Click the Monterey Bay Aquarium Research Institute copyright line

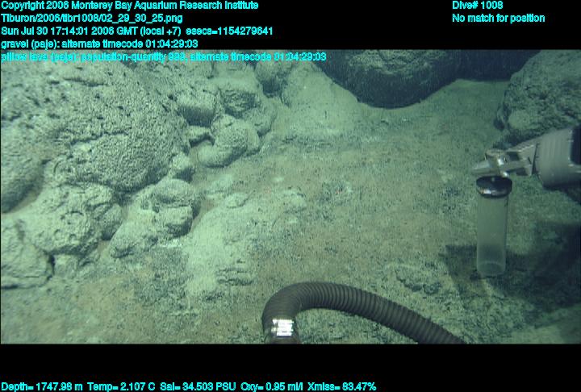point(130,6)
